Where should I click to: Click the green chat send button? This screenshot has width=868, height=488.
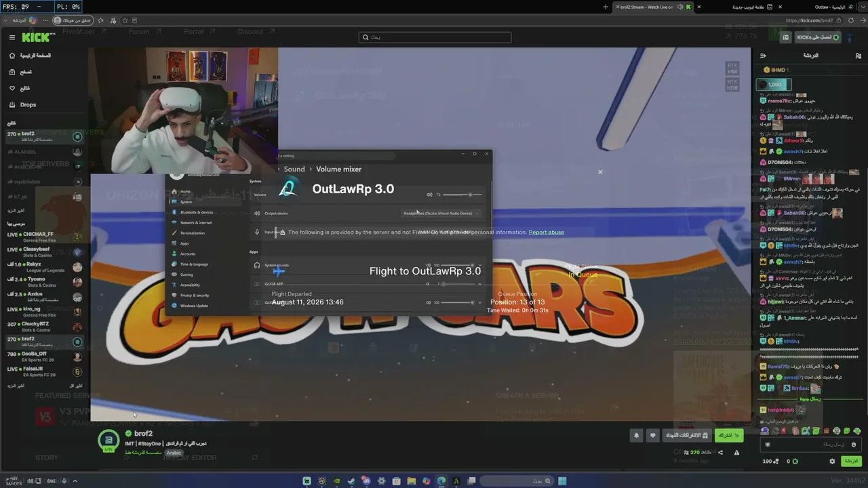851,462
